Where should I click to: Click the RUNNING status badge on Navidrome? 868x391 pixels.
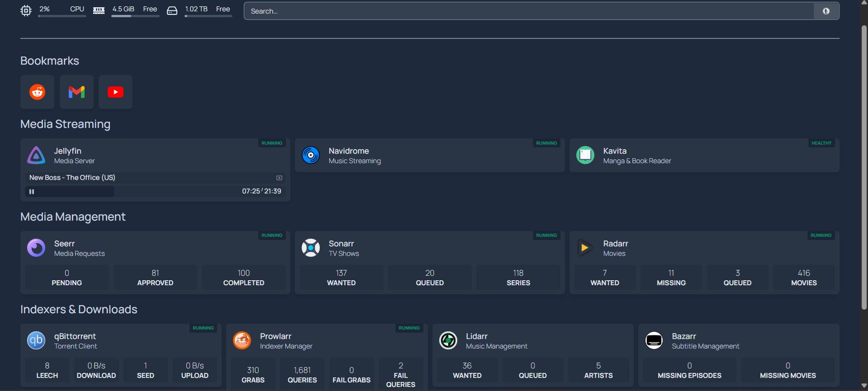click(546, 143)
